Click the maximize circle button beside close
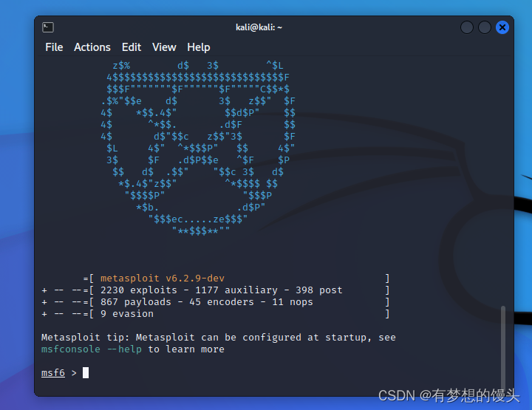 [485, 27]
